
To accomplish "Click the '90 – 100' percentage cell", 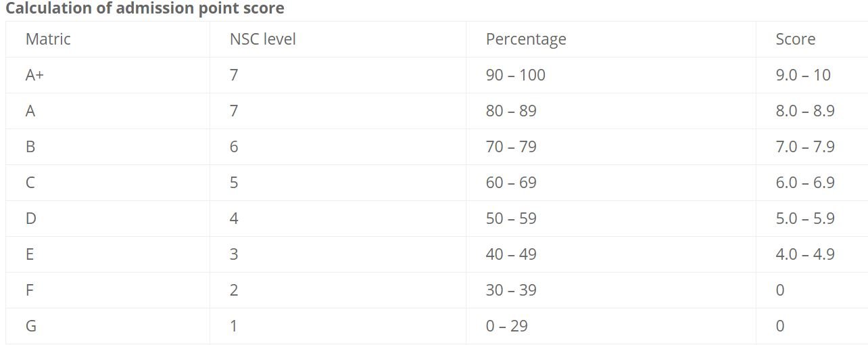I will tap(515, 75).
